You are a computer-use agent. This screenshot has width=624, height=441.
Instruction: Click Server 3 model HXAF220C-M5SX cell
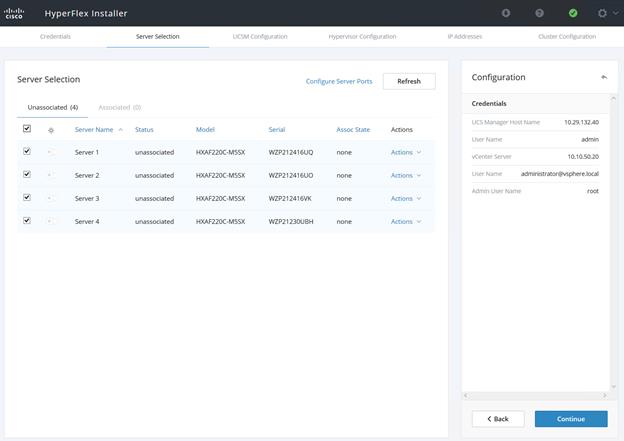pyautogui.click(x=220, y=199)
